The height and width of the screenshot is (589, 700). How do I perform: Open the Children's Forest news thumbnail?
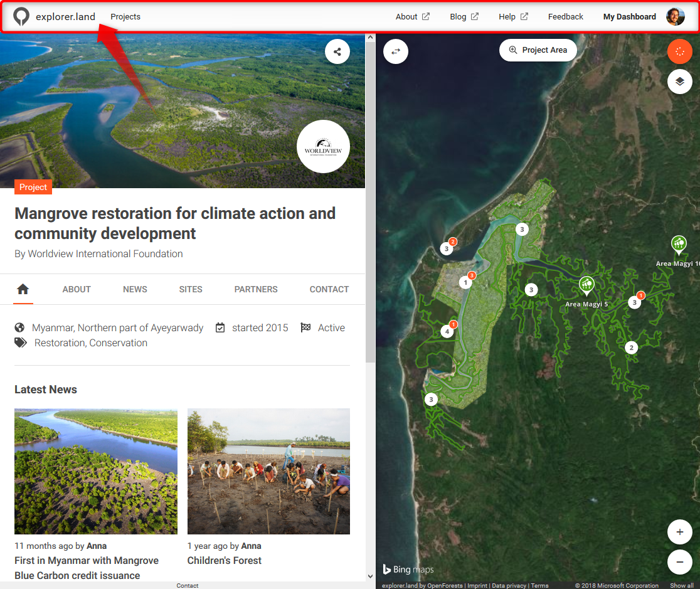pos(268,471)
